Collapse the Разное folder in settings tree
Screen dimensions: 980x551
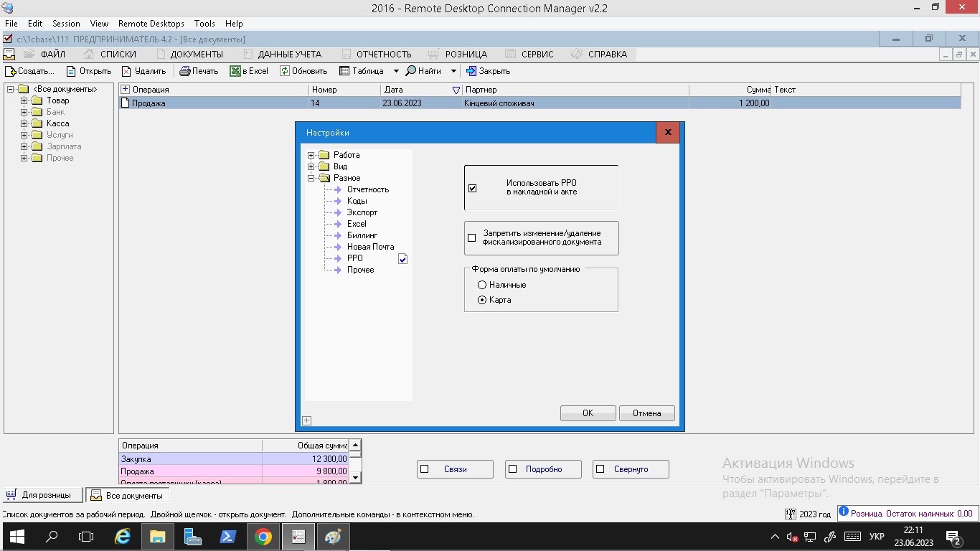click(311, 178)
